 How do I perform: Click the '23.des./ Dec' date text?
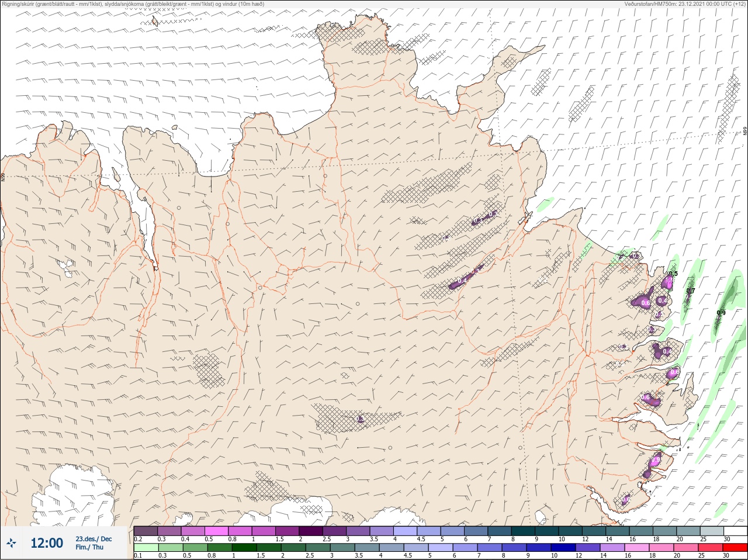93,539
